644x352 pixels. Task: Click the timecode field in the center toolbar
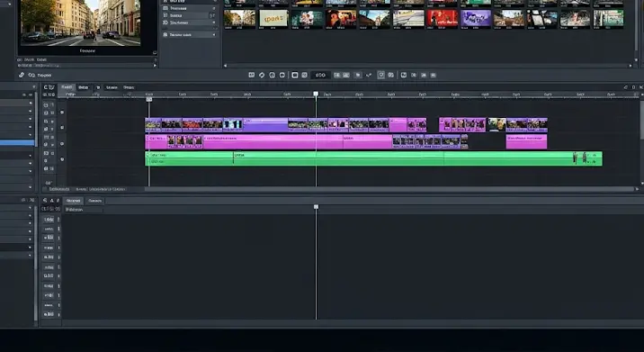(320, 75)
